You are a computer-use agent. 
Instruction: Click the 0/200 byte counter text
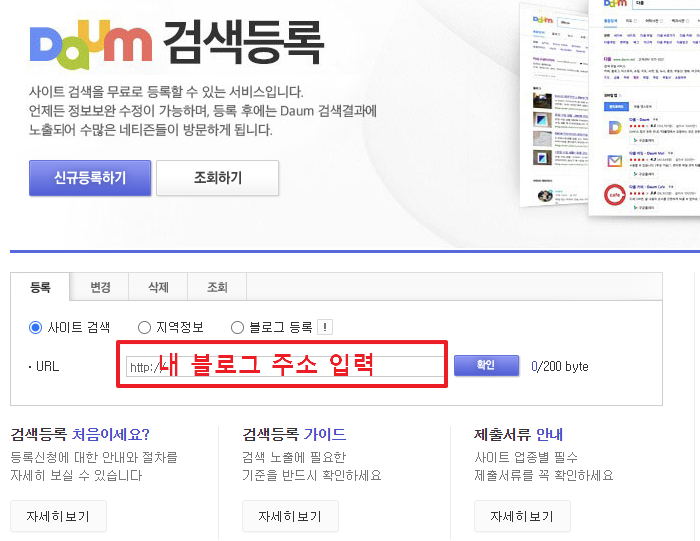click(x=560, y=366)
